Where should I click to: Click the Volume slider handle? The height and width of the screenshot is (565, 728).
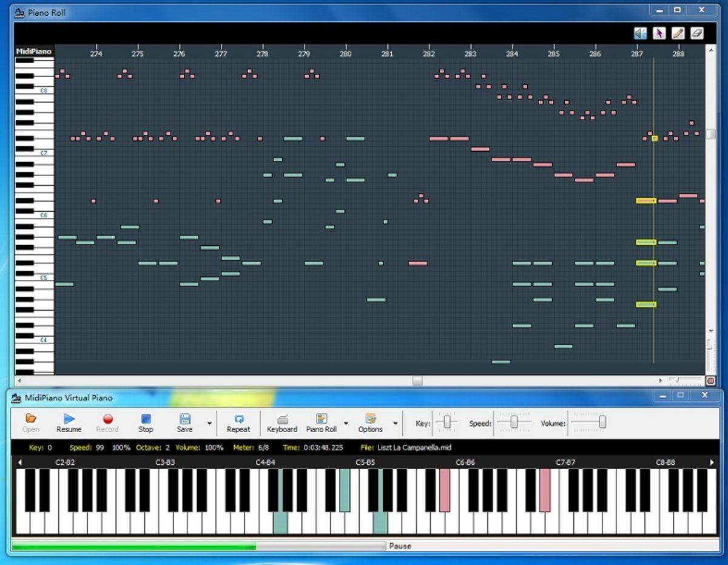point(602,422)
